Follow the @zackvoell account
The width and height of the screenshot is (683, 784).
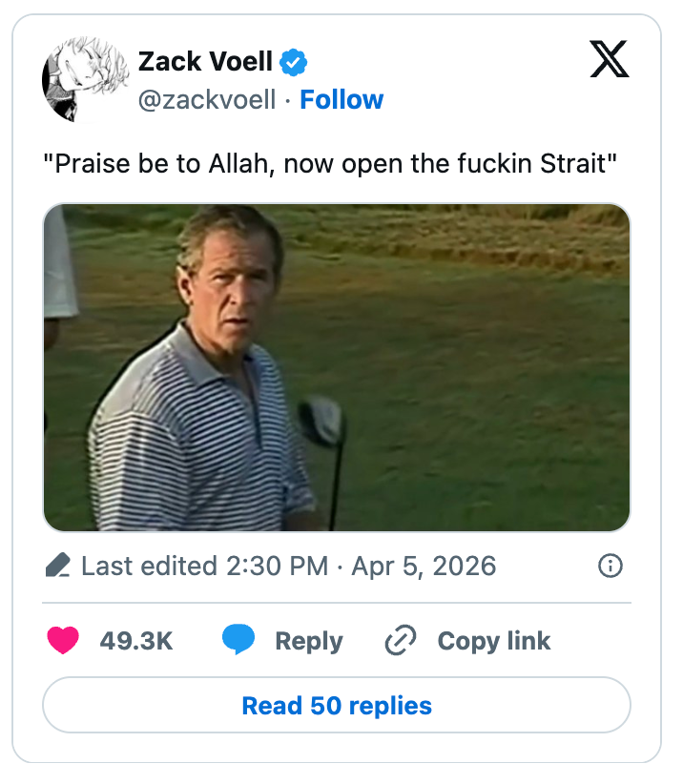[341, 99]
